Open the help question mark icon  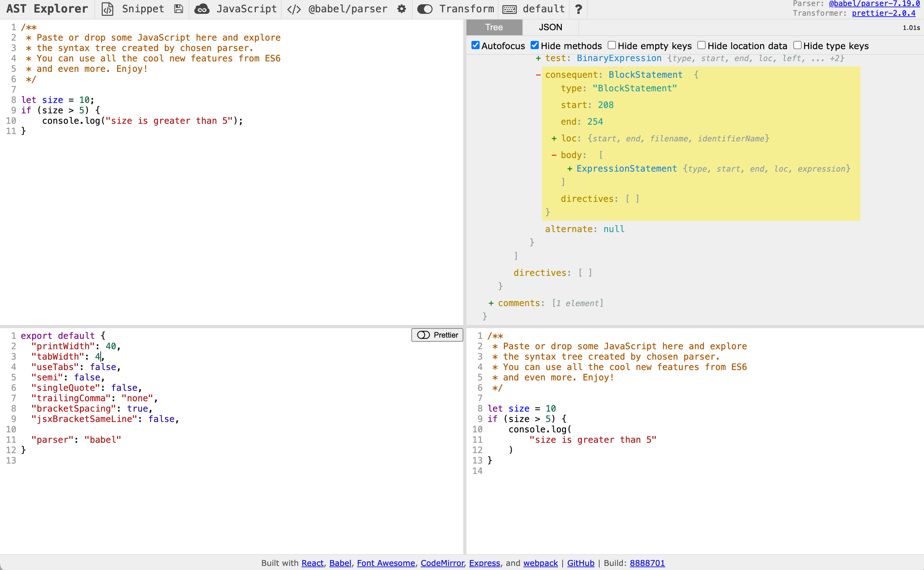pos(578,9)
